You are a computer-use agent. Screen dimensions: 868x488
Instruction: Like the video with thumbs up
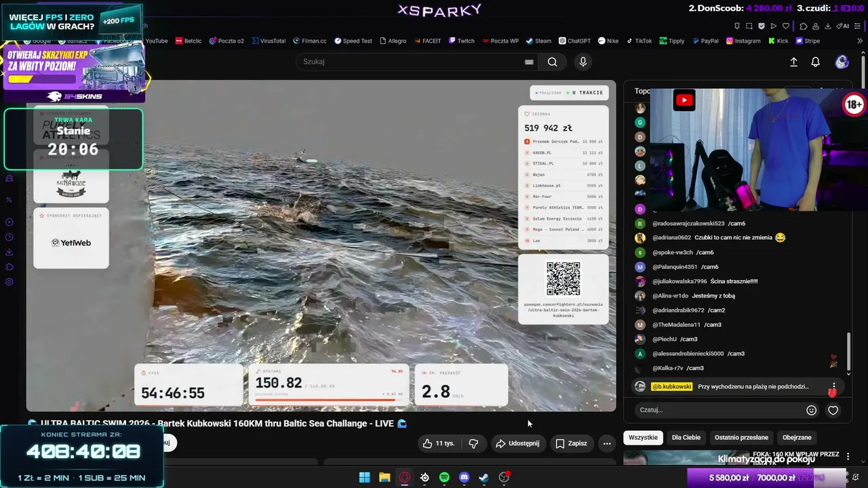[439, 443]
